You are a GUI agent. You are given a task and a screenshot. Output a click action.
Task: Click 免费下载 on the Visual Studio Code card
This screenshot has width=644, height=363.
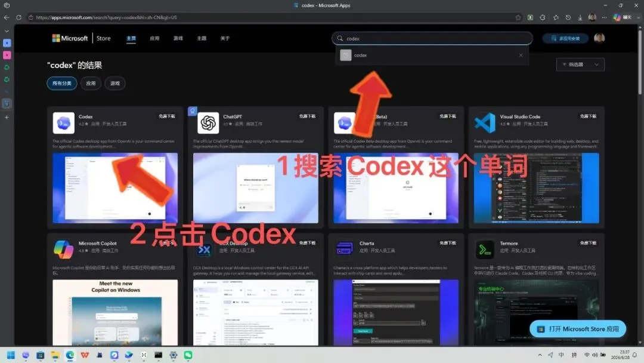point(588,116)
